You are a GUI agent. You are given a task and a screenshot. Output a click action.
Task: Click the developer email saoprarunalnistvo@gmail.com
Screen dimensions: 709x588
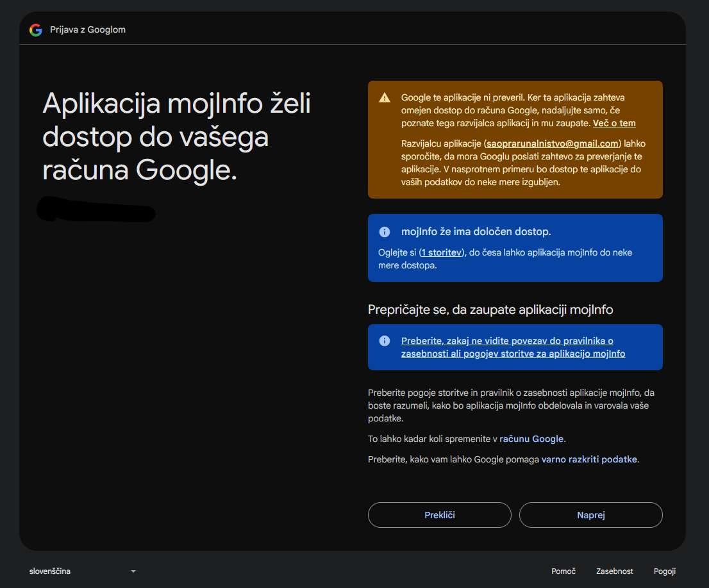(553, 143)
